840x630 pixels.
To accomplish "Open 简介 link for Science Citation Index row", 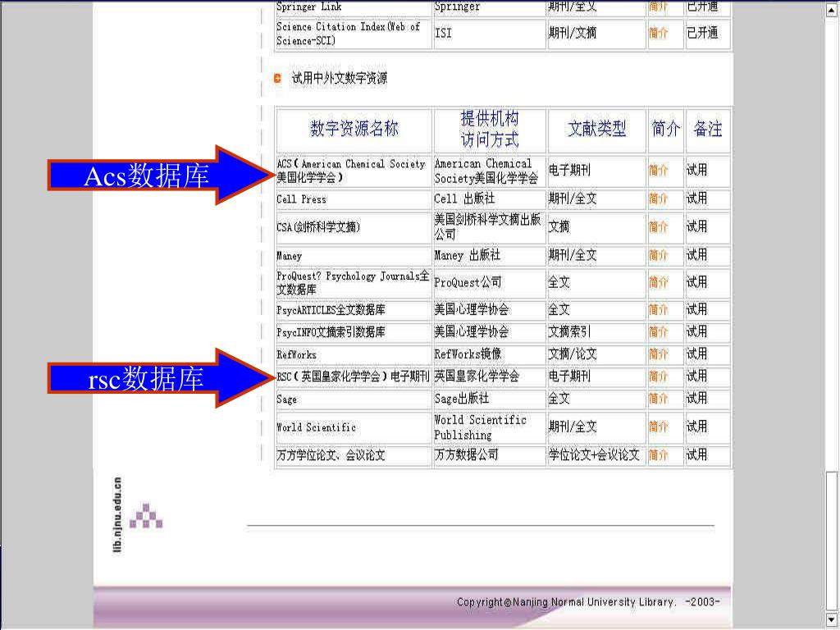I will 659,33.
